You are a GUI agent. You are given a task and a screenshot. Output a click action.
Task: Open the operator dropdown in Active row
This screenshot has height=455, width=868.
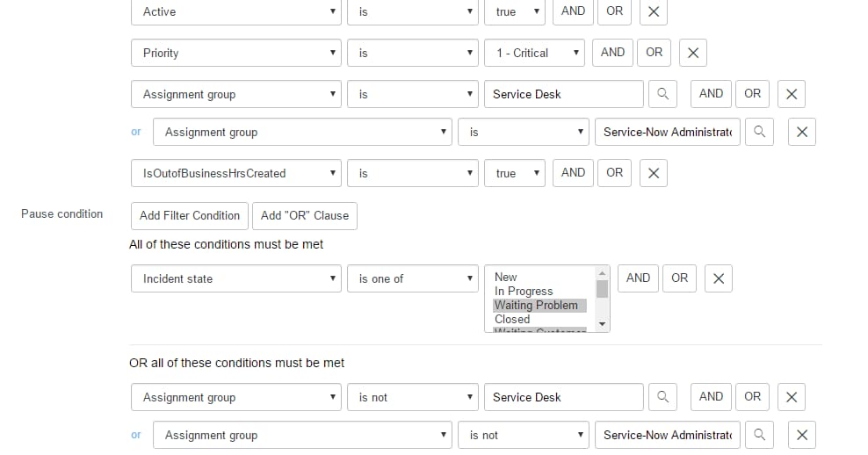pyautogui.click(x=412, y=11)
